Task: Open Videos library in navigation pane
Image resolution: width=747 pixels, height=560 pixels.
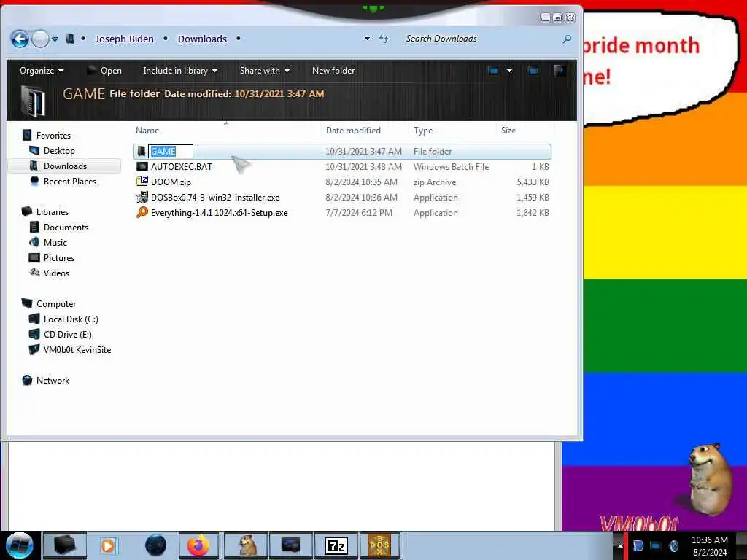Action: point(56,273)
